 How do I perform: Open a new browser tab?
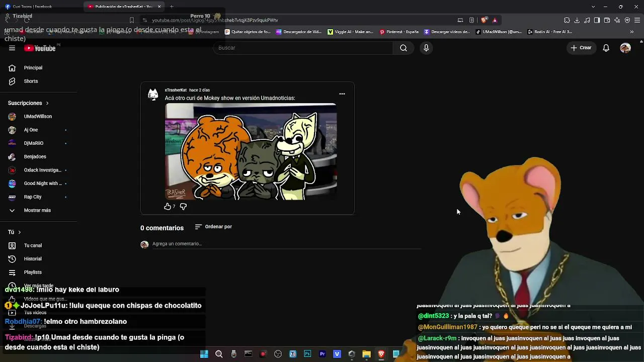tap(172, 7)
